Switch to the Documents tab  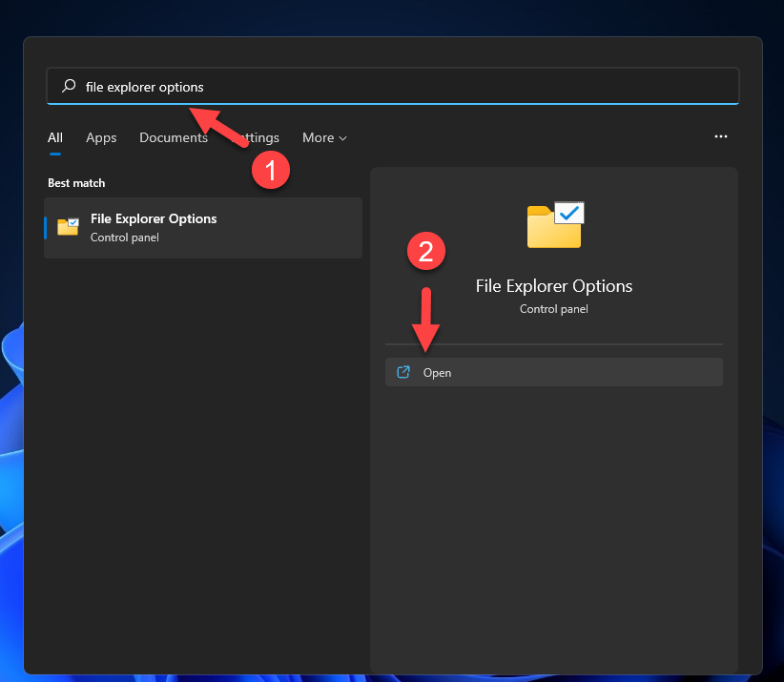173,137
